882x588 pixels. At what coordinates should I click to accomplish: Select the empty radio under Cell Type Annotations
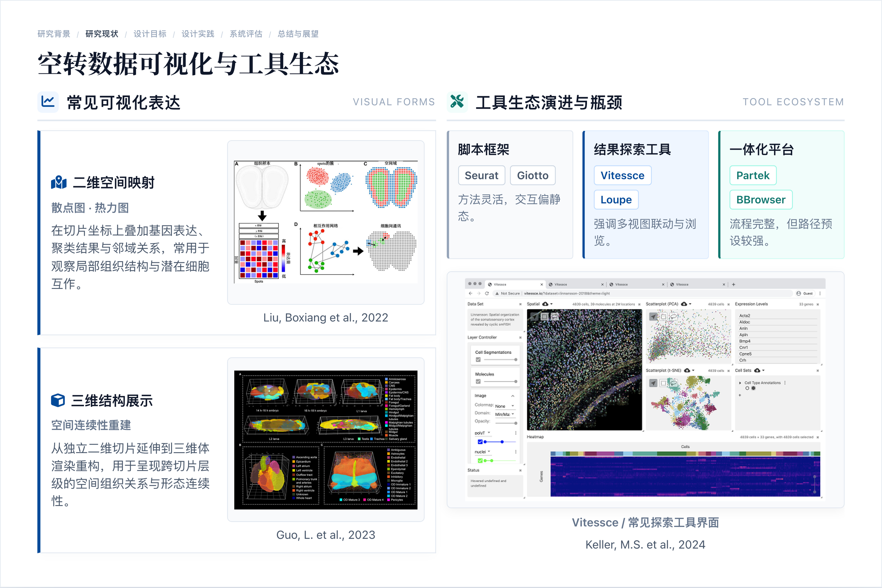[x=747, y=389]
